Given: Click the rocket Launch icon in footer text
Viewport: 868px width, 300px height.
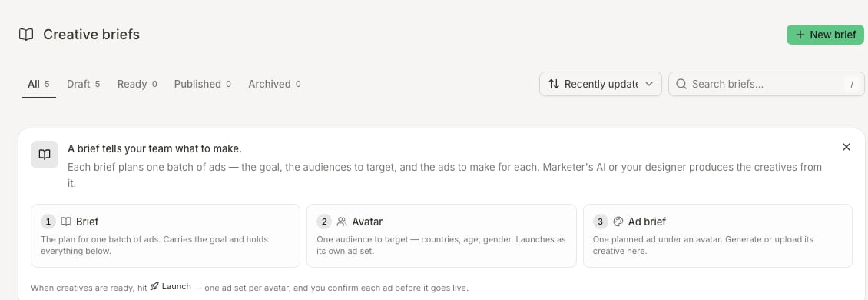Looking at the screenshot, I should pos(155,286).
